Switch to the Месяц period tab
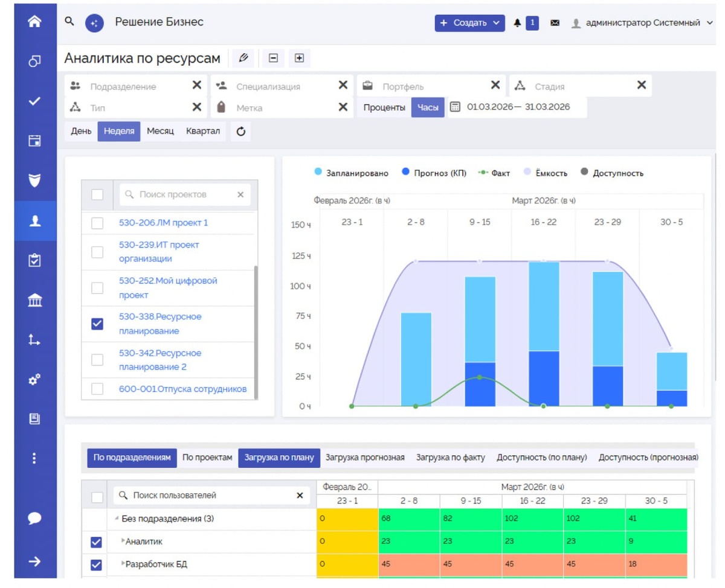This screenshot has width=725, height=588. tap(160, 132)
